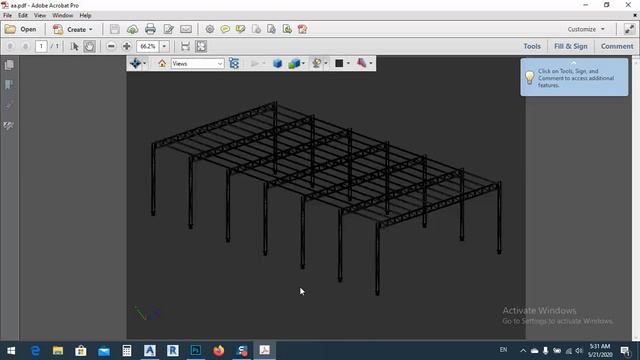Show bookmarks panel in sidebar

(9, 85)
